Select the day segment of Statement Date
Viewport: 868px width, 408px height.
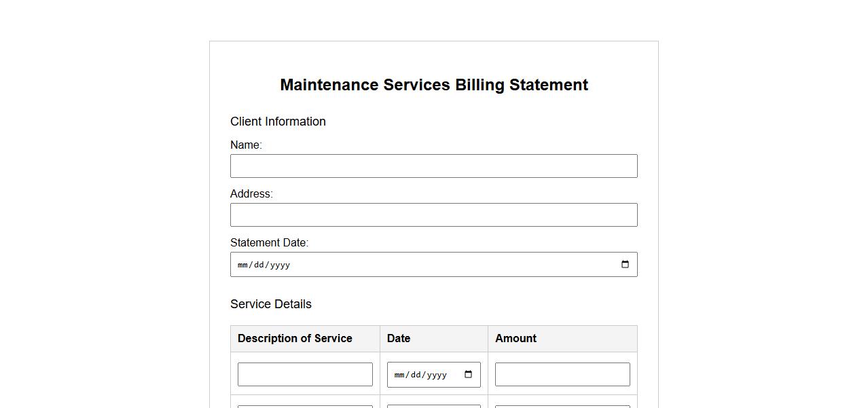click(258, 265)
